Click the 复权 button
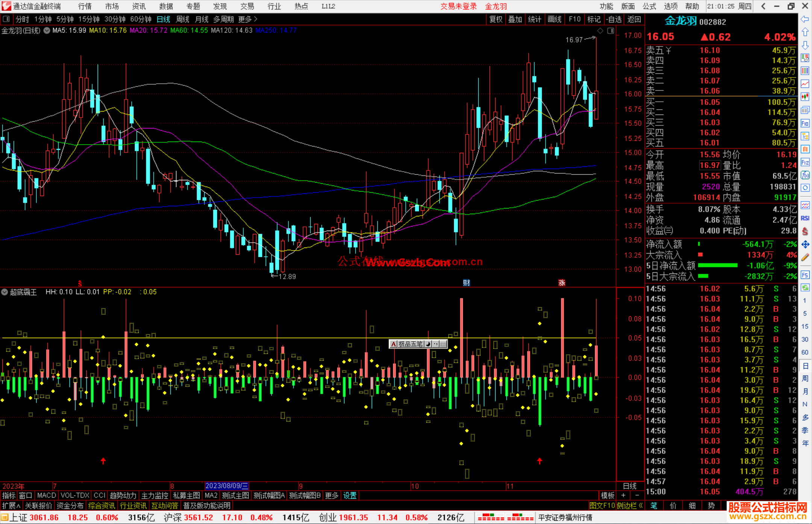The height and width of the screenshot is (524, 812). tap(495, 19)
